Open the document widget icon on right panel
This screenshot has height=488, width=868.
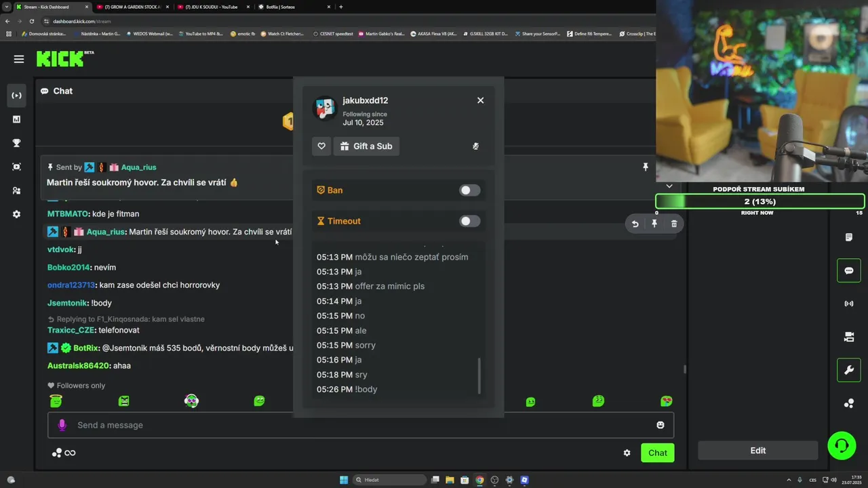click(x=849, y=237)
